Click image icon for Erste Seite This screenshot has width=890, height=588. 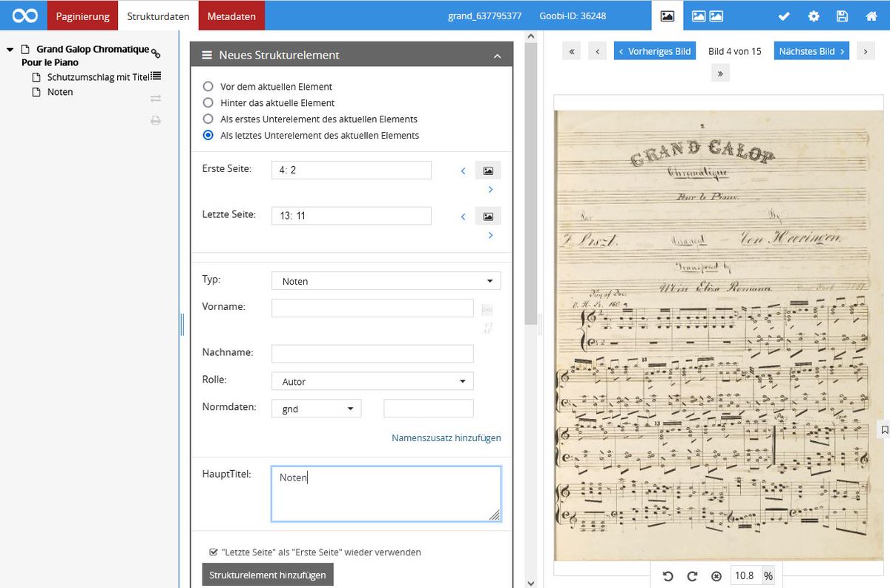(488, 171)
